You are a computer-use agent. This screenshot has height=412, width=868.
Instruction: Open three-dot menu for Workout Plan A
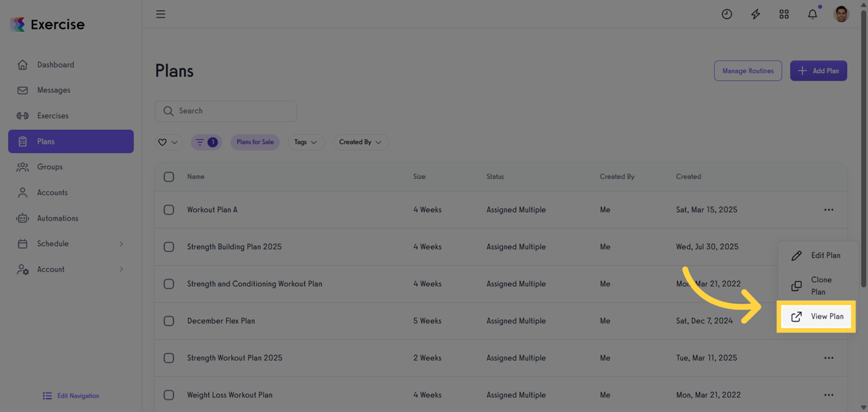pos(829,210)
